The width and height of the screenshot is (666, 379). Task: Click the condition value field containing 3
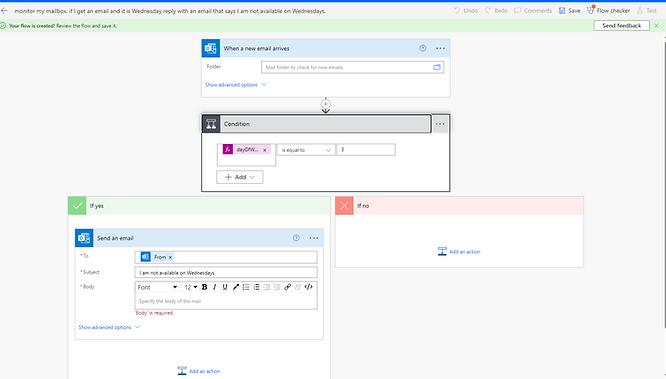(366, 150)
